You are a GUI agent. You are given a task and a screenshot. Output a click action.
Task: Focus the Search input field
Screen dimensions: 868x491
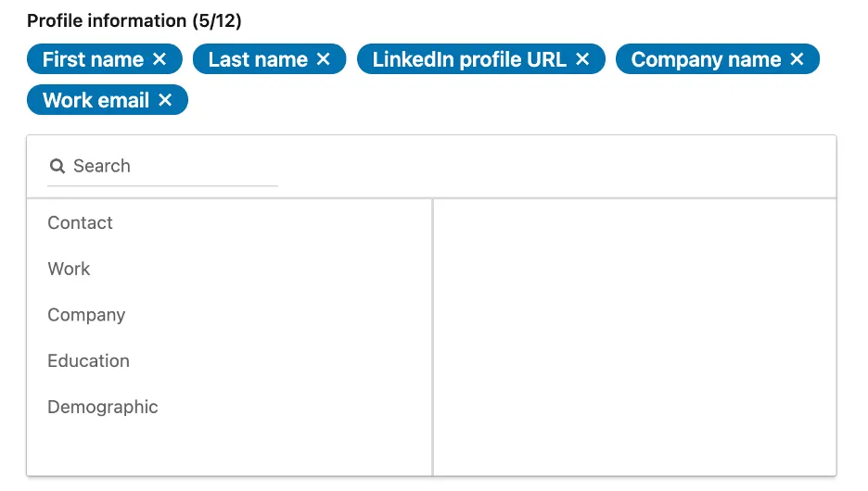coord(172,167)
